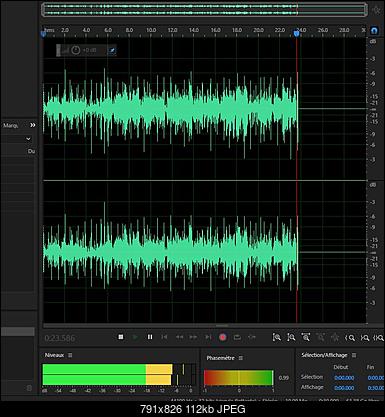Click the overview navigator waveform bar
Screen dimensions: 385x417
[204, 10]
